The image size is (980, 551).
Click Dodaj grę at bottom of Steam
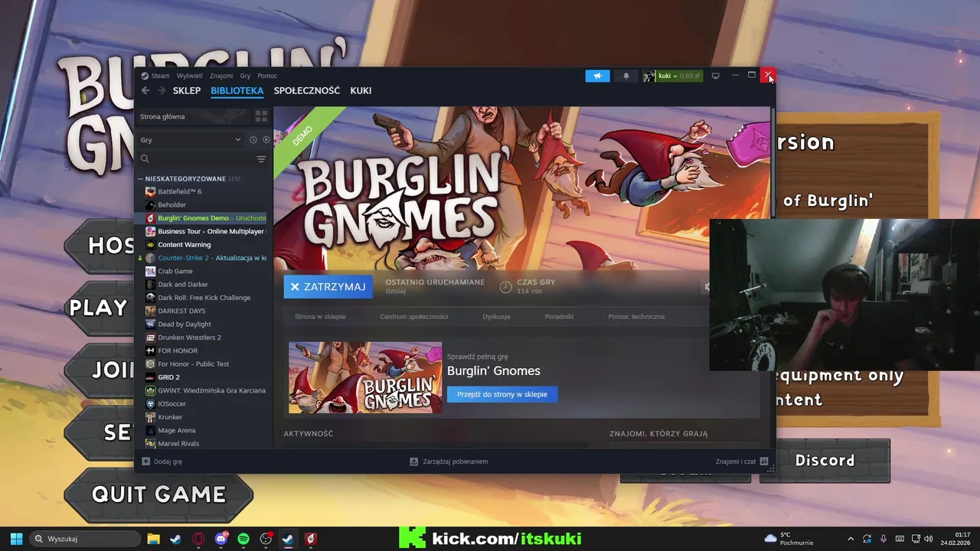pyautogui.click(x=162, y=461)
